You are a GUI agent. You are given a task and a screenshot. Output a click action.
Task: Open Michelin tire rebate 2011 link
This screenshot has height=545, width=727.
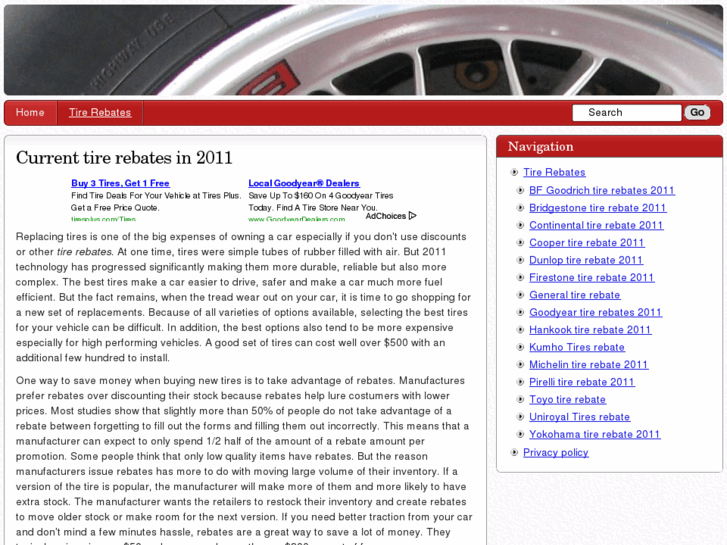click(x=588, y=365)
